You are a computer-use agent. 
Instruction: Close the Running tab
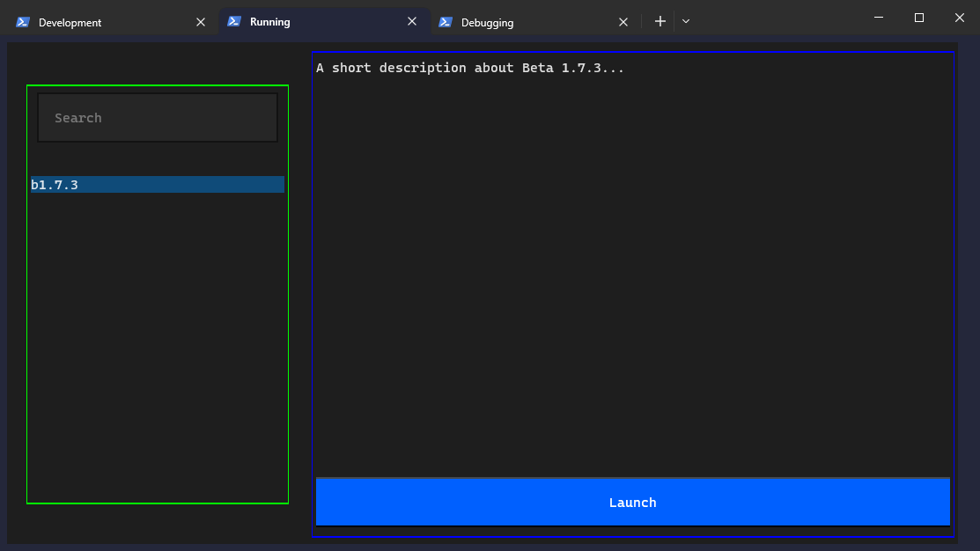click(x=412, y=21)
